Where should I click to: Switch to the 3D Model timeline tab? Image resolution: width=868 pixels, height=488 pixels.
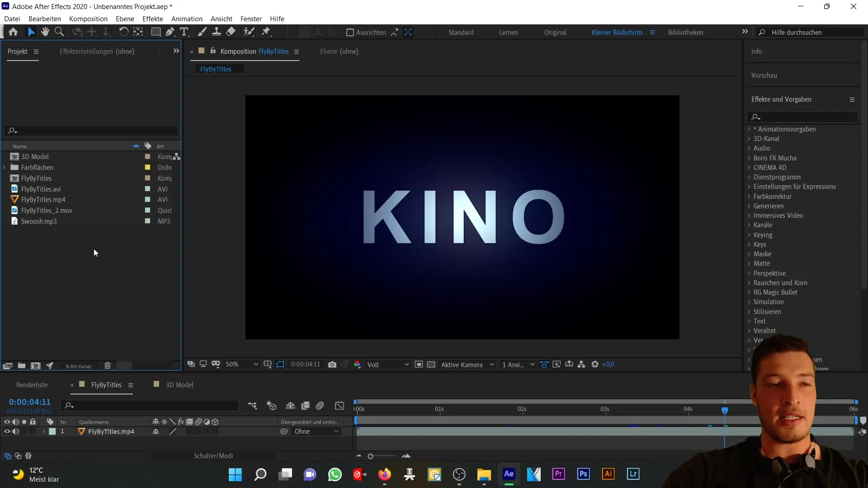[179, 385]
